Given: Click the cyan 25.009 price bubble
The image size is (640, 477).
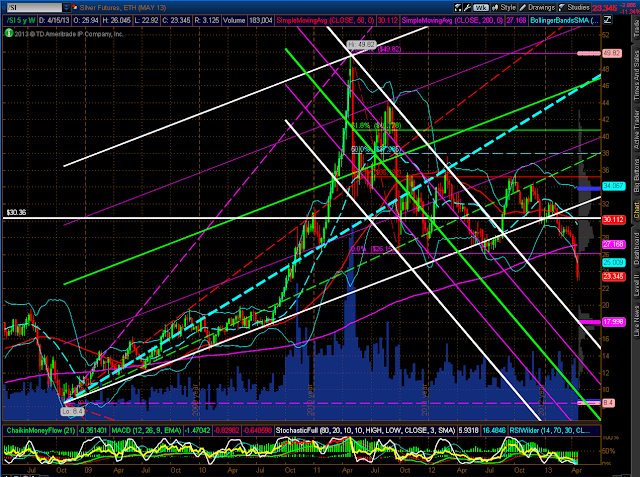Looking at the screenshot, I should [613, 262].
